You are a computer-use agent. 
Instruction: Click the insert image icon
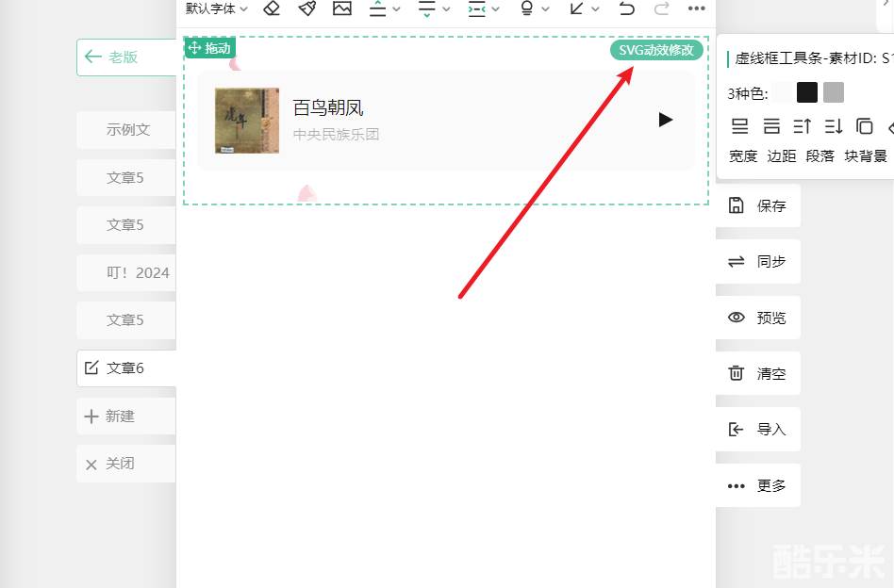341,8
